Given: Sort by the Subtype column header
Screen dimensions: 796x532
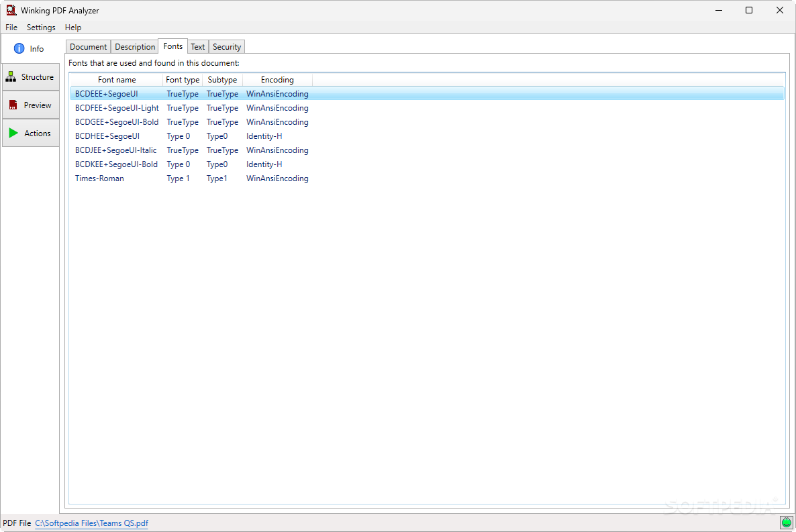Looking at the screenshot, I should (222, 80).
